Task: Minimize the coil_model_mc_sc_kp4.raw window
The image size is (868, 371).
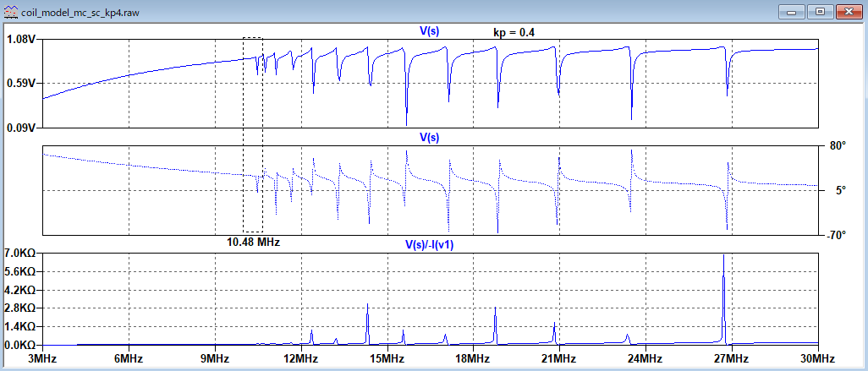Action: 791,11
